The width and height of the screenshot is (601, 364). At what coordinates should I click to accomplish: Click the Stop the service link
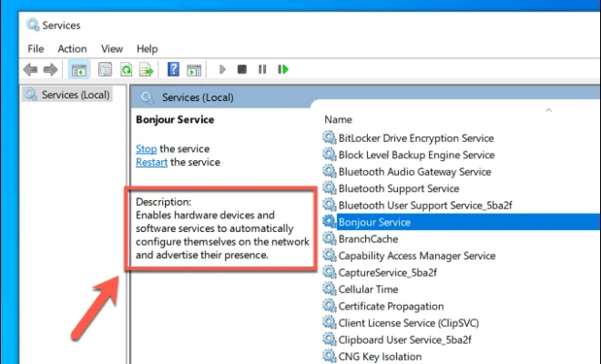[x=146, y=148]
